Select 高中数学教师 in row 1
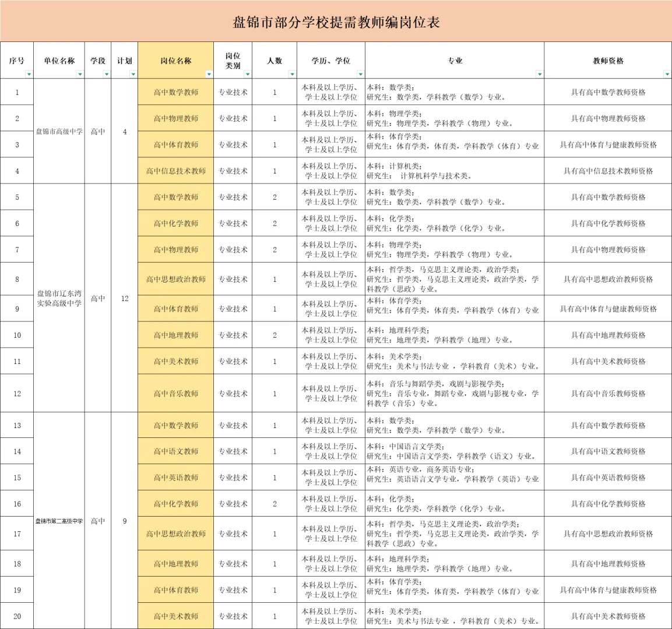672x629 pixels. [175, 92]
